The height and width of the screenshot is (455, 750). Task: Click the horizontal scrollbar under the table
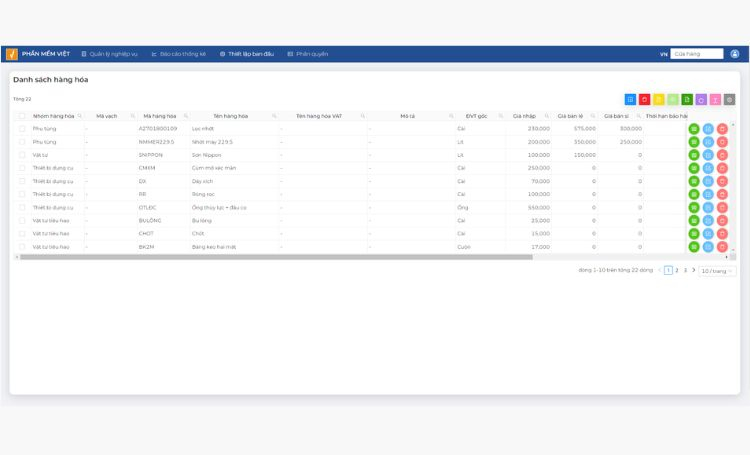tap(276, 257)
